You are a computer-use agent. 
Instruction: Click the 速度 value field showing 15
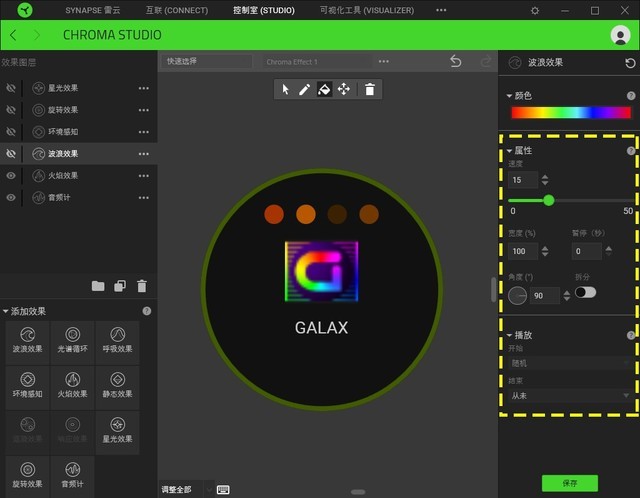click(522, 180)
